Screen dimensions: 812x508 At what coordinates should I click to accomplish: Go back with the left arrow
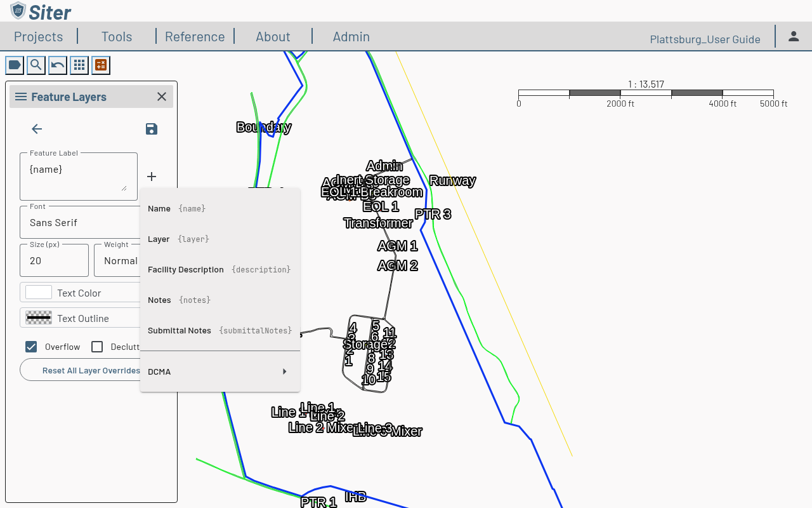point(37,129)
